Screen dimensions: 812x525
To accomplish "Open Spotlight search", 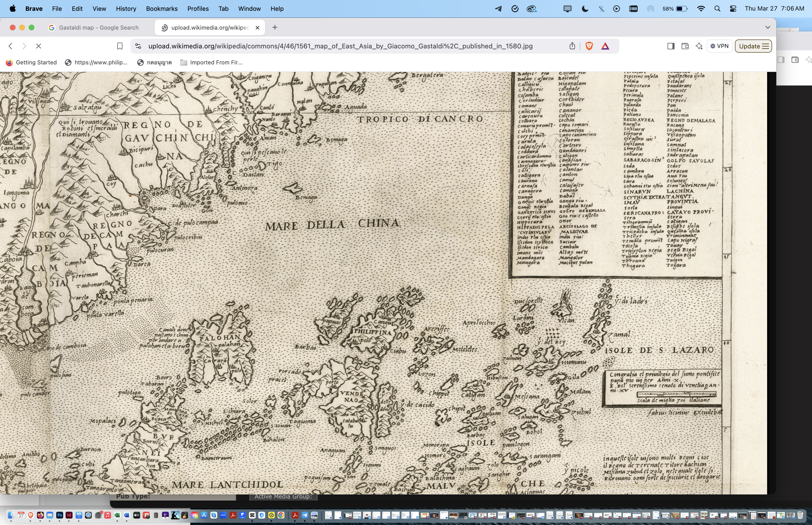I will [x=717, y=8].
